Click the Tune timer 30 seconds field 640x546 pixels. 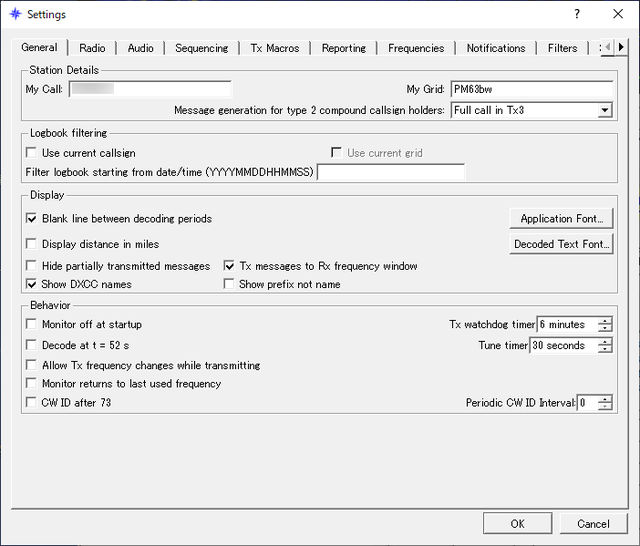564,345
